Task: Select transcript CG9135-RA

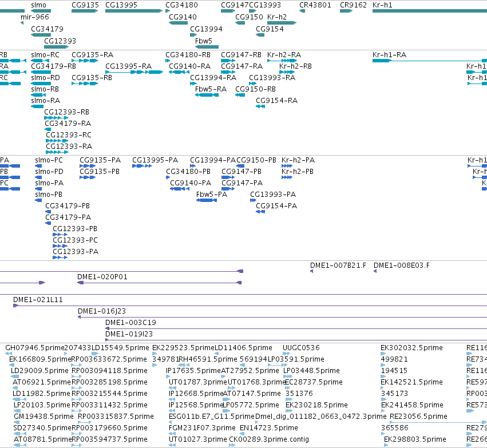Action: pyautogui.click(x=92, y=55)
